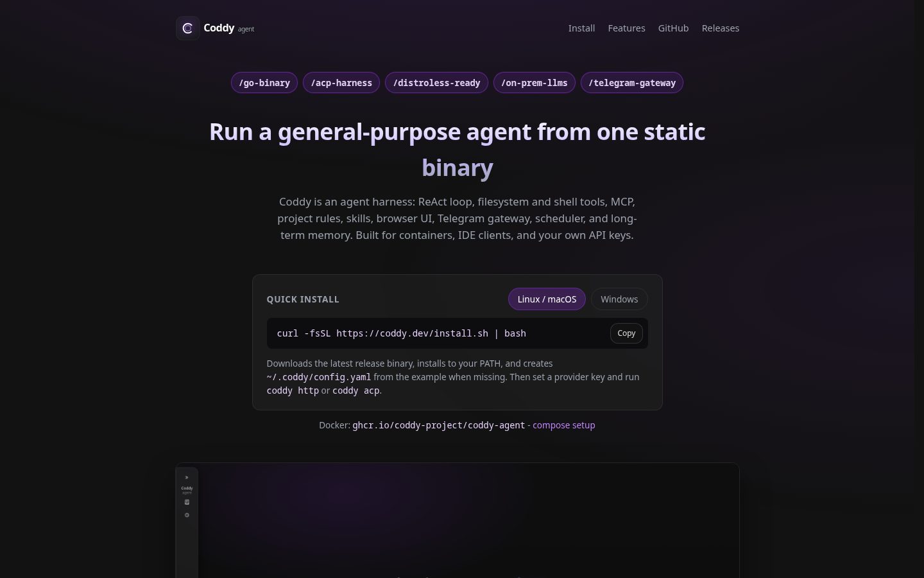Viewport: 924px width, 578px height.
Task: Select the Linux / macOS install tab
Action: [x=547, y=299]
